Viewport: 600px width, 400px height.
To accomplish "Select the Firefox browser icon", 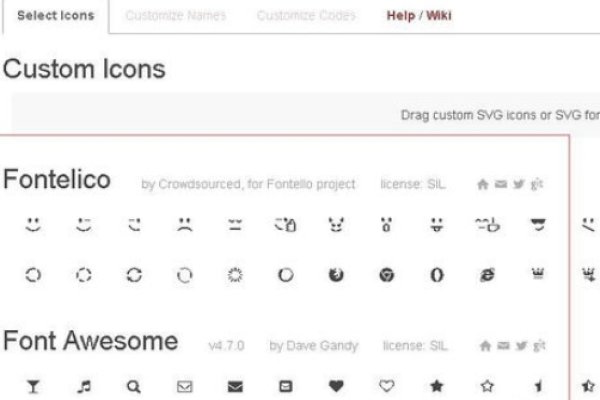I will click(x=335, y=275).
